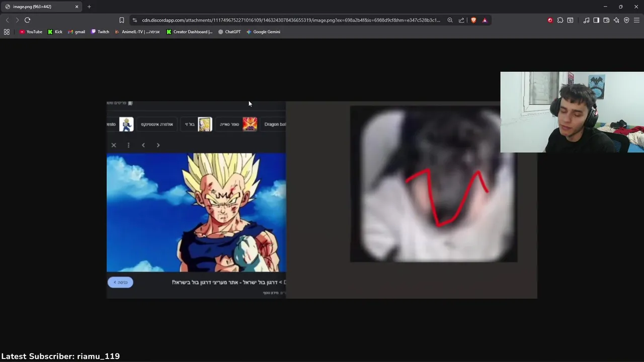The width and height of the screenshot is (644, 362).
Task: Open the Twitch bookmark
Action: click(x=100, y=32)
